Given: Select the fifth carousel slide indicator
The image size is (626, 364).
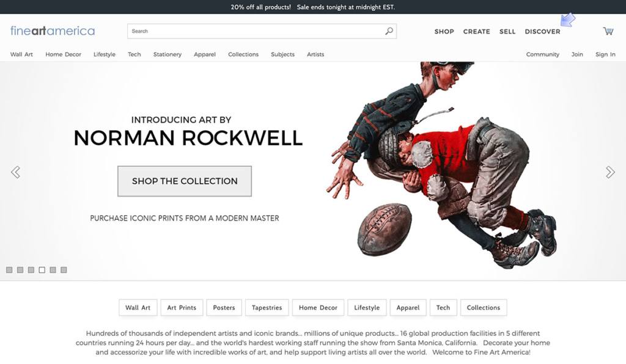Looking at the screenshot, I should pos(53,270).
